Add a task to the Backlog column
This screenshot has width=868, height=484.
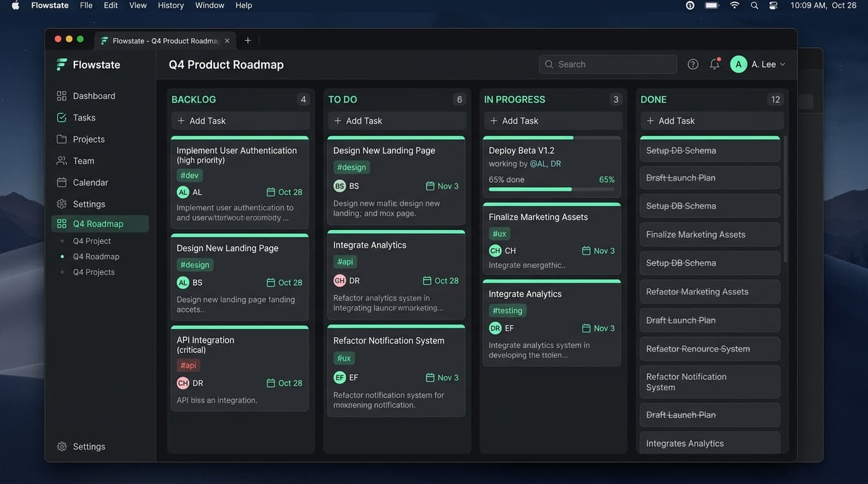pyautogui.click(x=240, y=121)
